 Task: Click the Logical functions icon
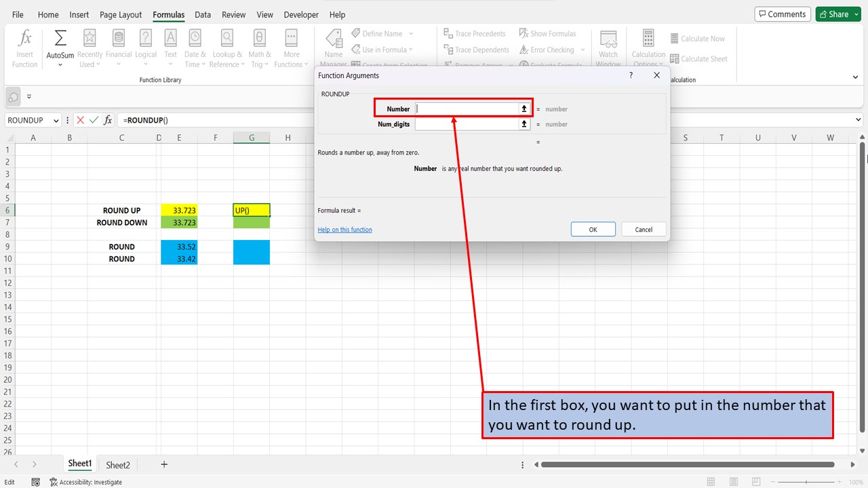click(146, 46)
